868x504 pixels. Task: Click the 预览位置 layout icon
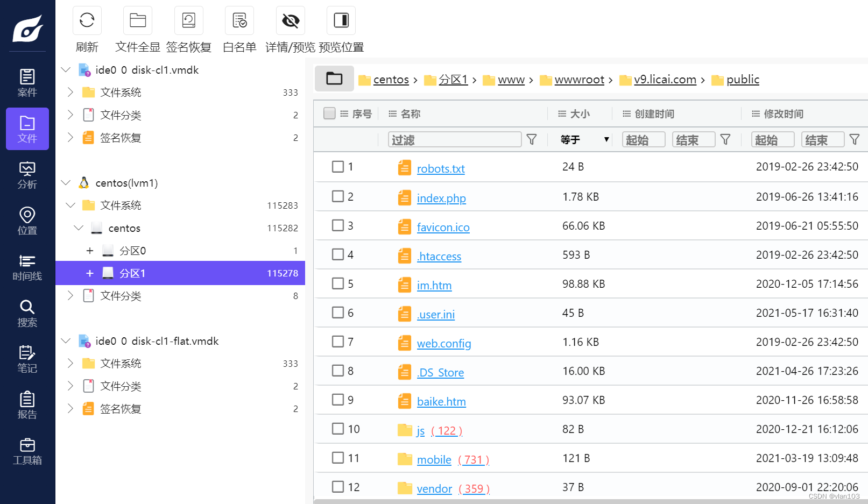point(341,20)
